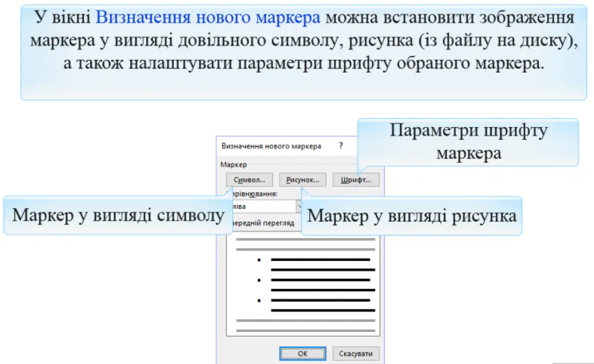Click the dialog title Визначення нового маркера
This screenshot has height=364, width=594.
tap(271, 146)
